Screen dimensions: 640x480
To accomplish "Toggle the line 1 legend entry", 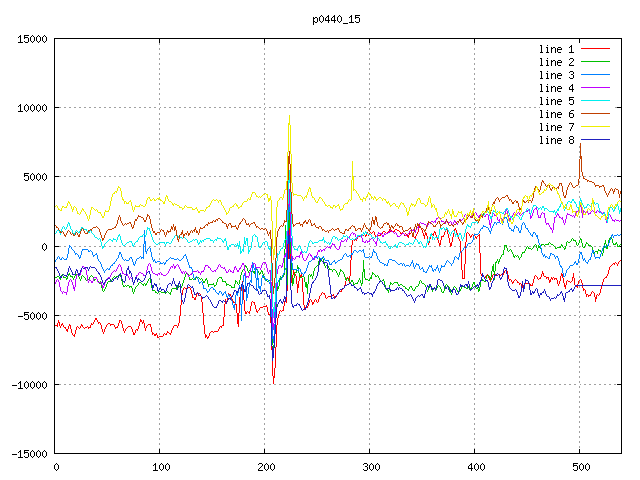I will point(556,49).
